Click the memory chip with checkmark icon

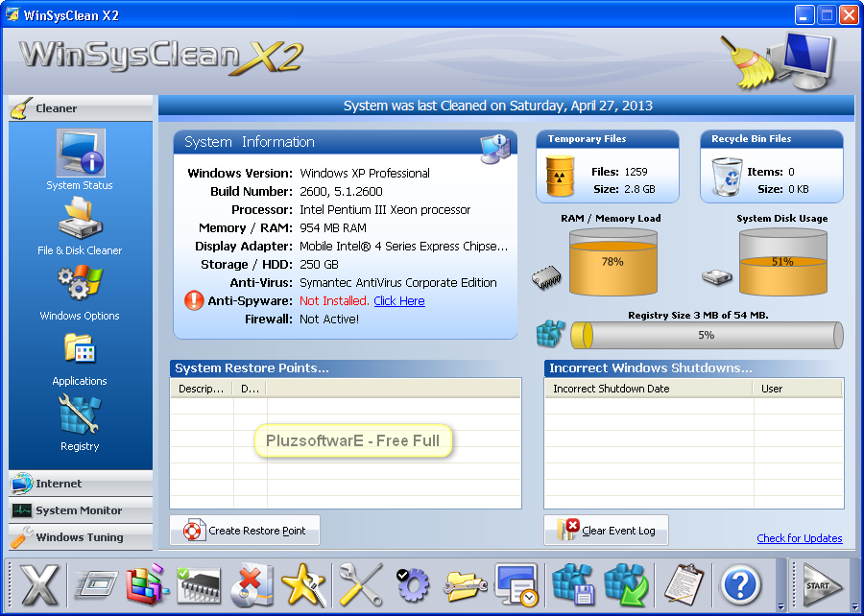199,585
